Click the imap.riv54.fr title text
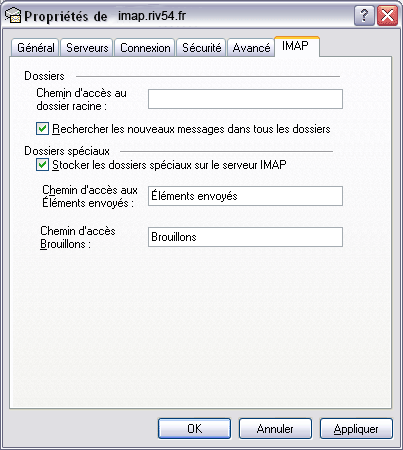The image size is (403, 450). 152,16
